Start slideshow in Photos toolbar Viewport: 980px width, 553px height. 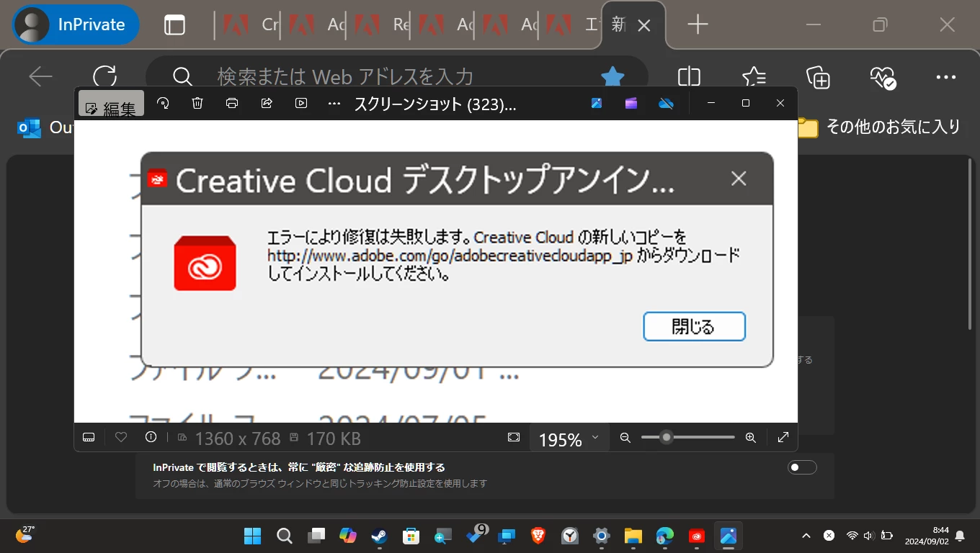point(301,104)
